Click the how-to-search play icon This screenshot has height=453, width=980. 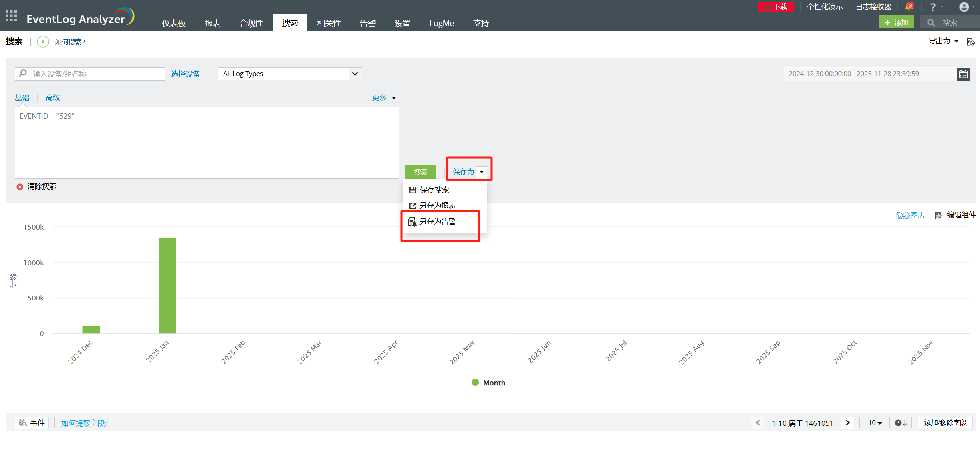click(x=43, y=42)
